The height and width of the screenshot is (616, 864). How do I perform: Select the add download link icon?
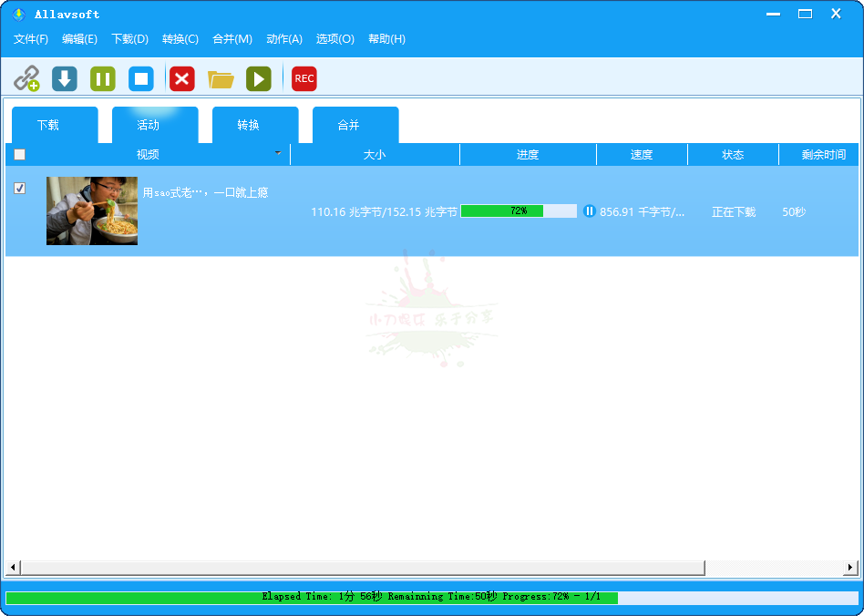(x=27, y=78)
